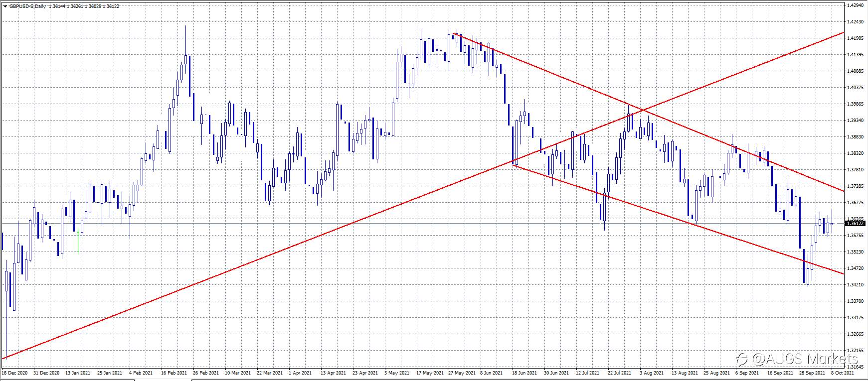Click the 16 Feb 2021 date label
Screen dimensions: 868x381
[174, 372]
